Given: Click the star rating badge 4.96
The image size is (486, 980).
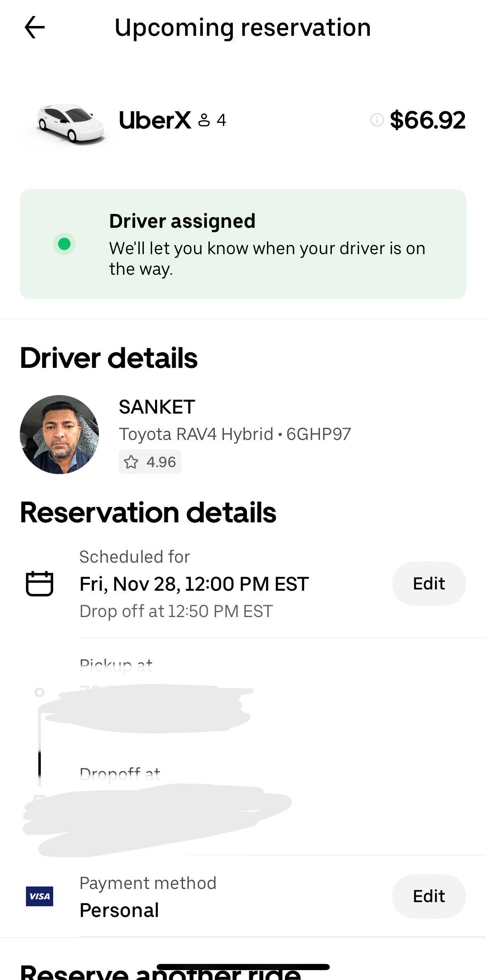Looking at the screenshot, I should tap(150, 462).
